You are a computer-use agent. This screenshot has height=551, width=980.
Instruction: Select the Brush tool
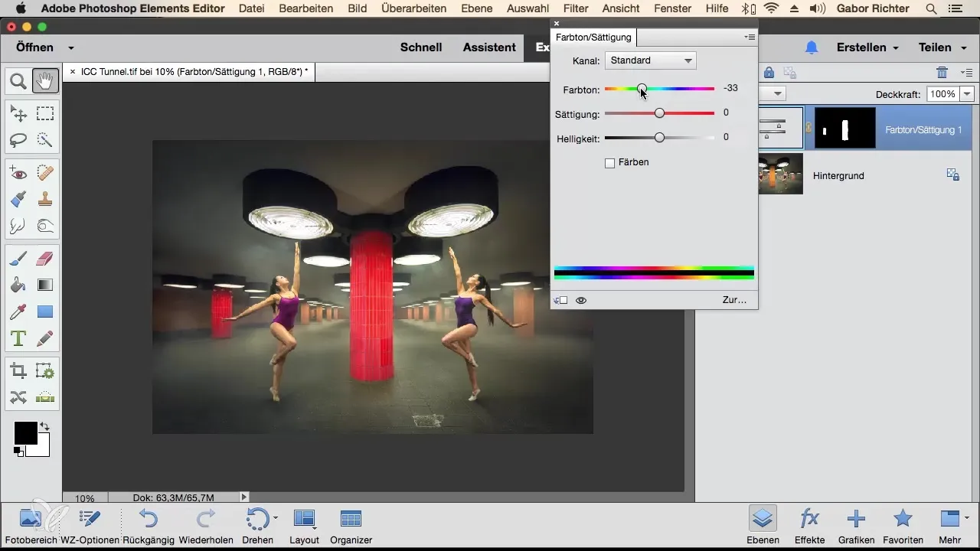[x=18, y=259]
